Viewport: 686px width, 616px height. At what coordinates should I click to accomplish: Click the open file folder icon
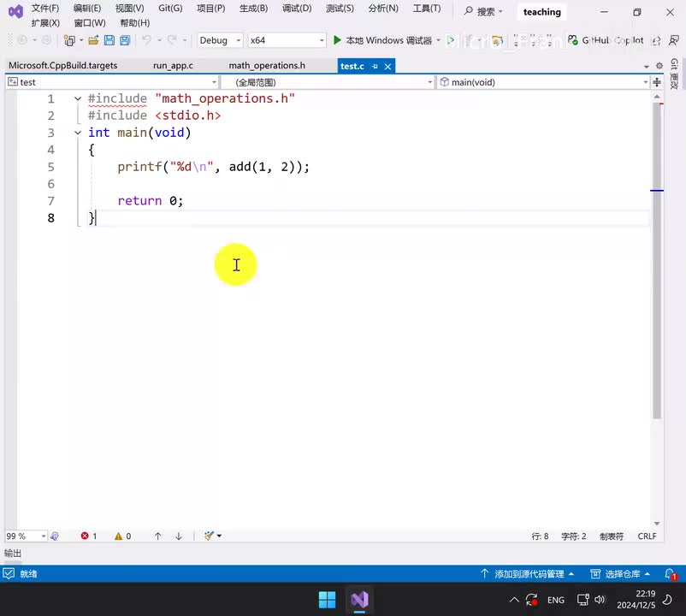93,40
